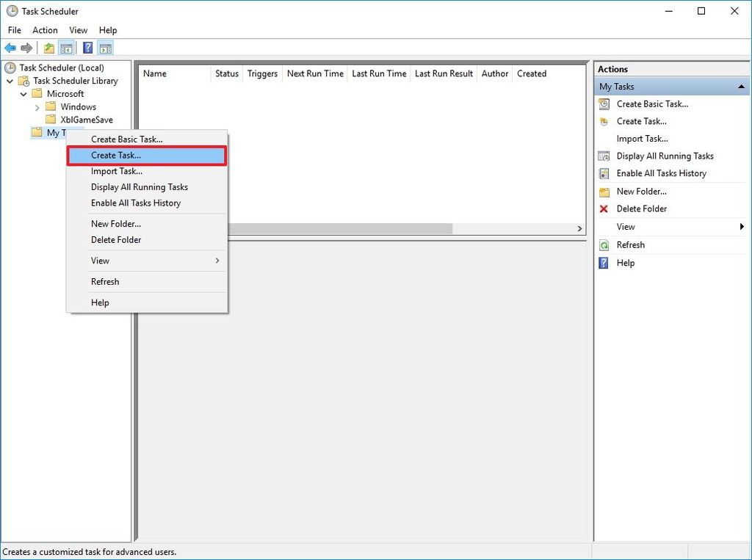
Task: Toggle the Show/Hide Console Tree toolbar icon
Action: tap(66, 48)
